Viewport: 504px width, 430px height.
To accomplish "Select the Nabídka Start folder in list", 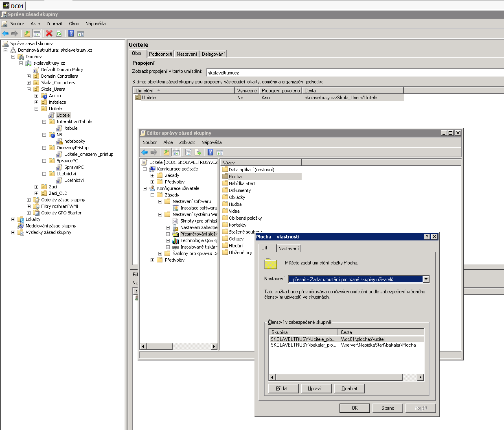I will pos(242,183).
